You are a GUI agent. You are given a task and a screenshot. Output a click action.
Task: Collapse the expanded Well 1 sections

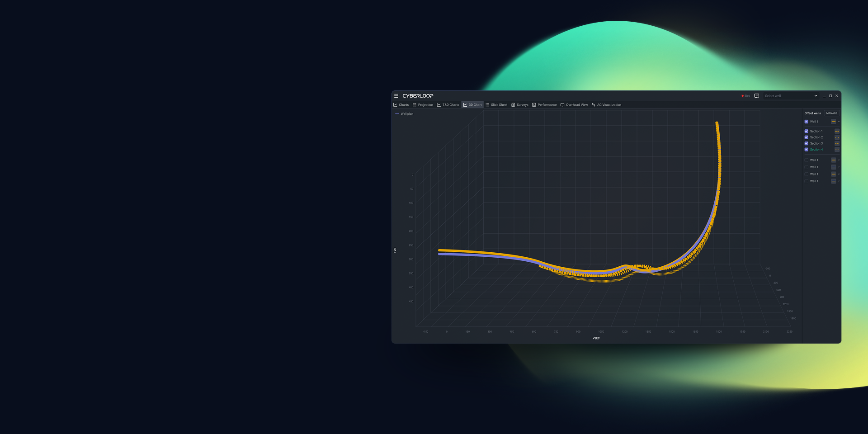(x=839, y=122)
